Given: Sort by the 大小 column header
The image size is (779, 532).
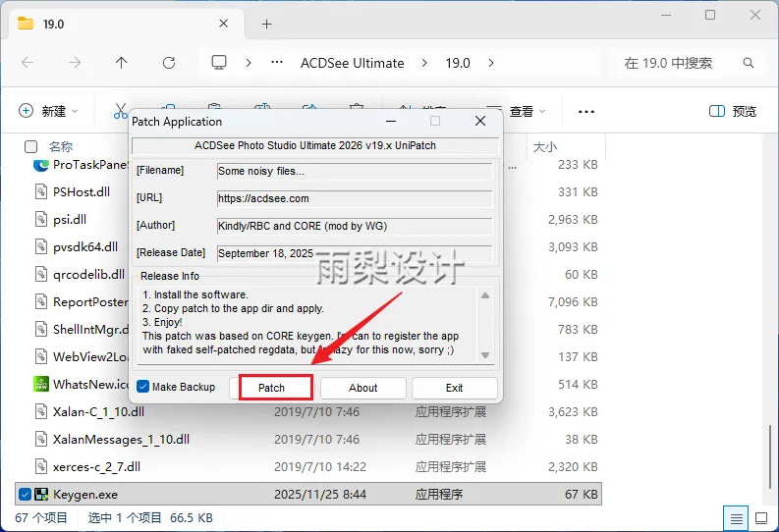Looking at the screenshot, I should coord(545,147).
